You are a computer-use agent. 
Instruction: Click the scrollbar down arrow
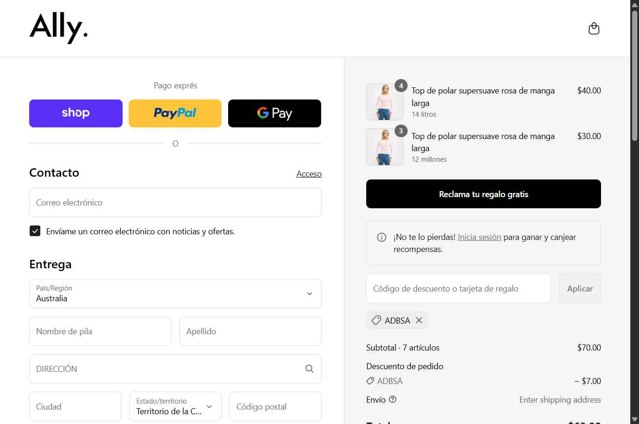click(x=635, y=420)
